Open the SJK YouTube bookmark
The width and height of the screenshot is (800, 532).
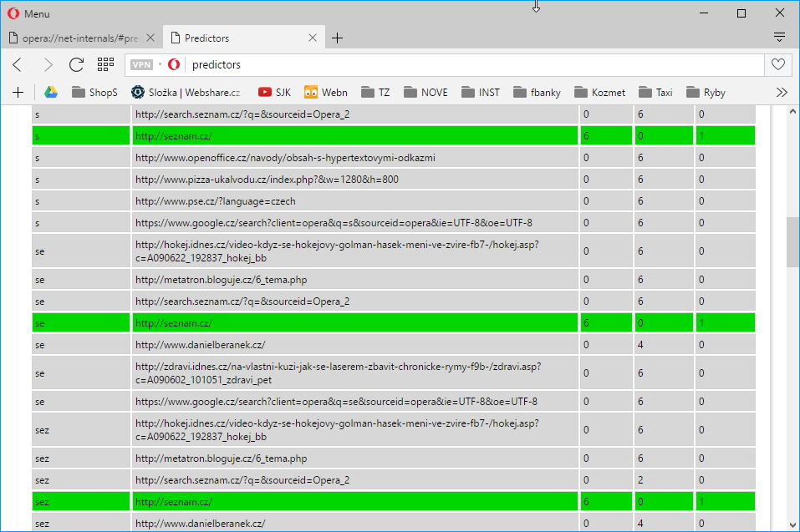click(x=274, y=92)
